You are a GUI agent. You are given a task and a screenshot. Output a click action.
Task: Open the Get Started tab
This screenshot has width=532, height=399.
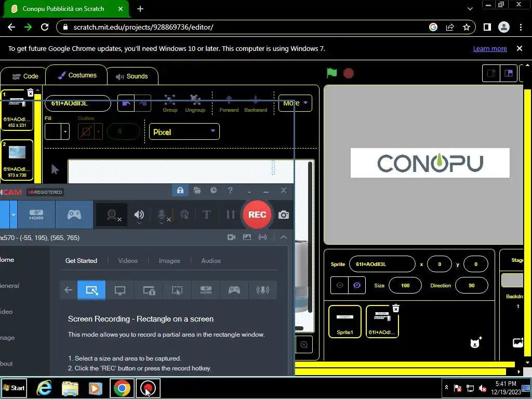[x=81, y=261]
